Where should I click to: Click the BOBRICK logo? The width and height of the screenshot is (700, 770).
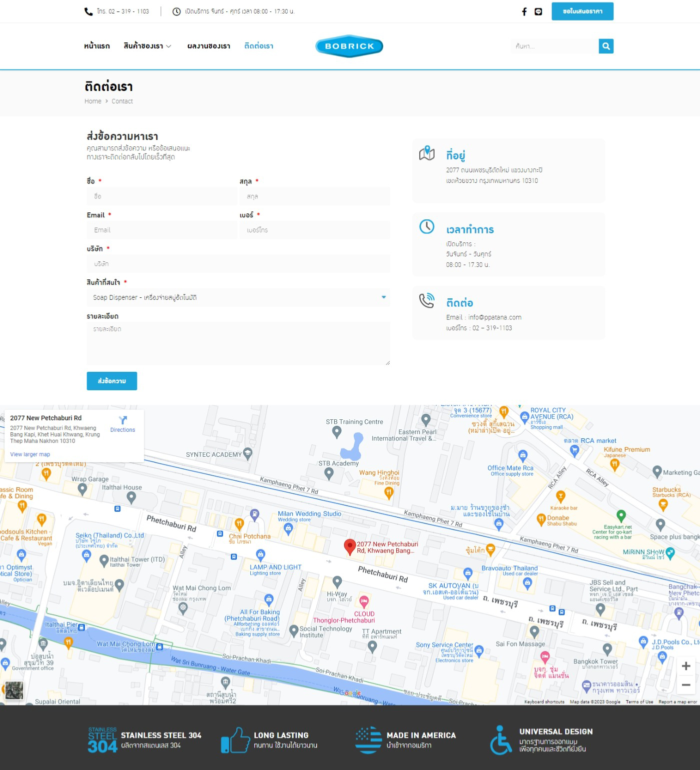pos(349,46)
